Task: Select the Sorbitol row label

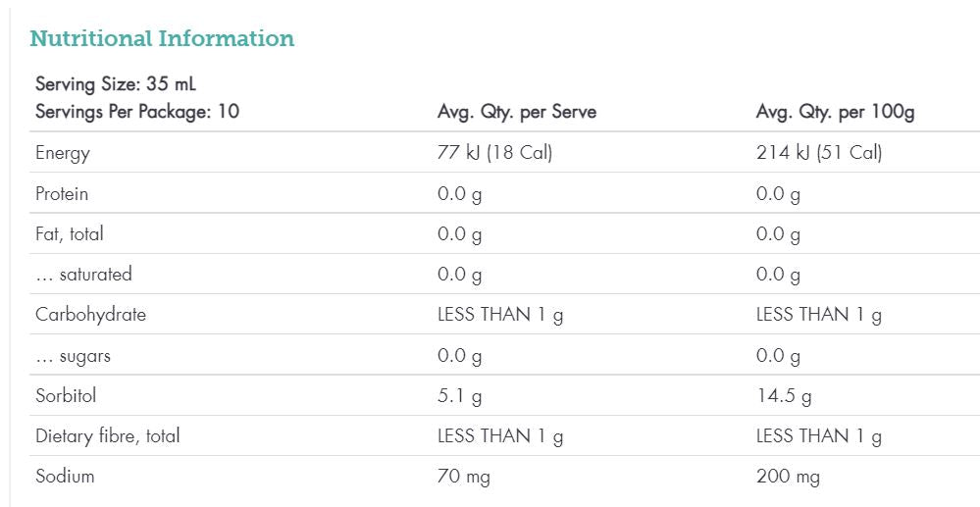Action: (x=66, y=396)
